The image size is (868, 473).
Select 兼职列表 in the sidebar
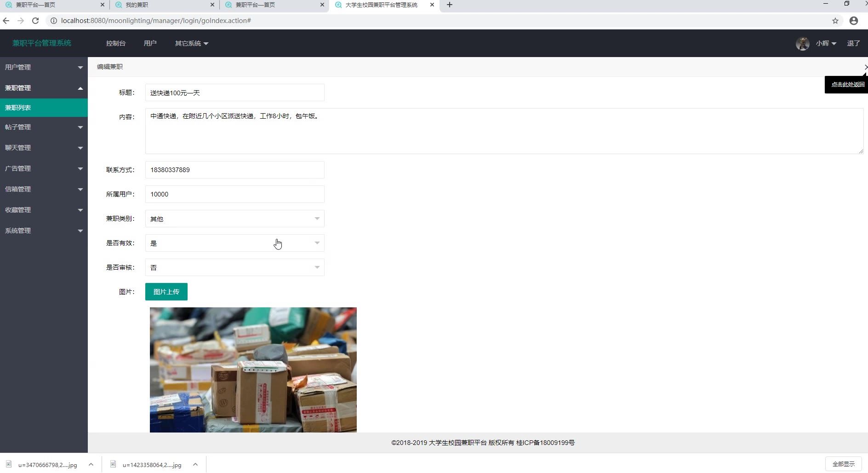[x=44, y=108]
